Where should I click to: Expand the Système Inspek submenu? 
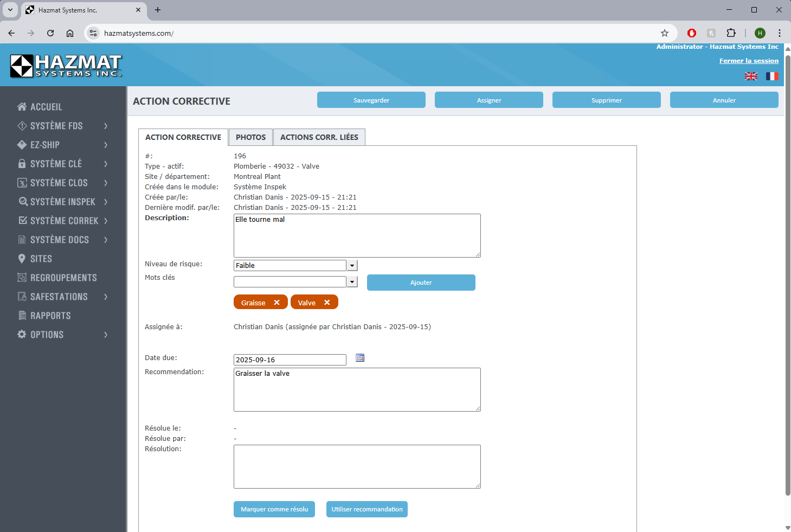[x=106, y=202]
